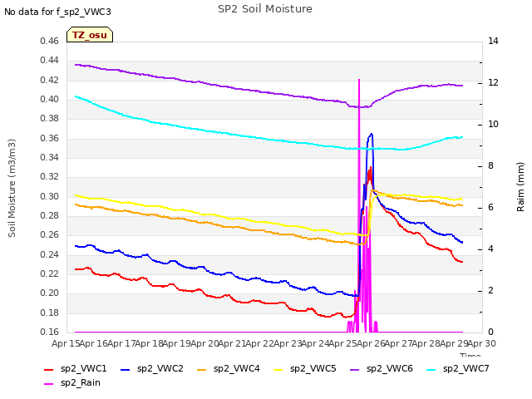Click the sp2_VWC6 legend entry
532x399 pixels.
(x=382, y=368)
